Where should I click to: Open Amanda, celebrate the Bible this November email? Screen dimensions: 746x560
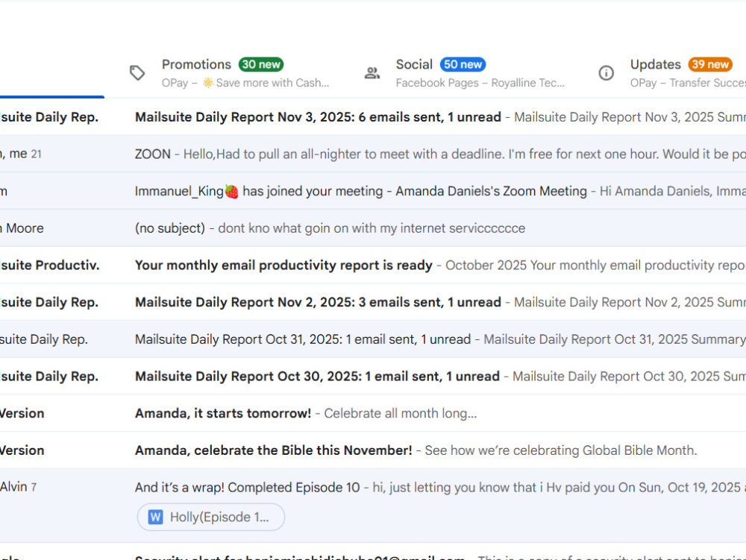point(373,450)
